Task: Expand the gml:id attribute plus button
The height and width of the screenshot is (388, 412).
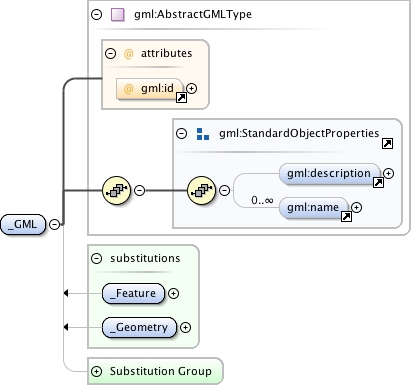Action: [191, 88]
